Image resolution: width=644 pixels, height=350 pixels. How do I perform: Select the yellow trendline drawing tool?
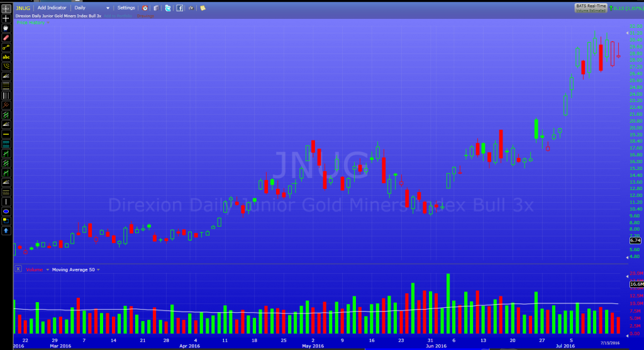click(x=6, y=47)
